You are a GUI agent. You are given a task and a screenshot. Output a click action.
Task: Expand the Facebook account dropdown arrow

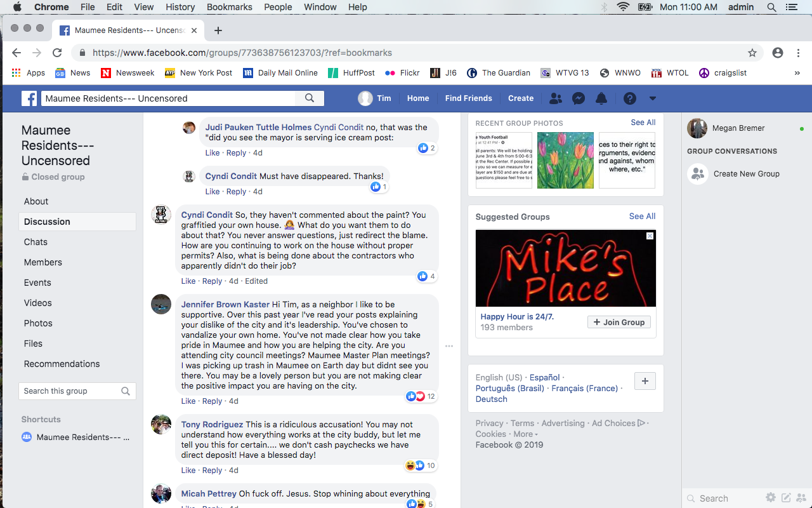(x=652, y=98)
